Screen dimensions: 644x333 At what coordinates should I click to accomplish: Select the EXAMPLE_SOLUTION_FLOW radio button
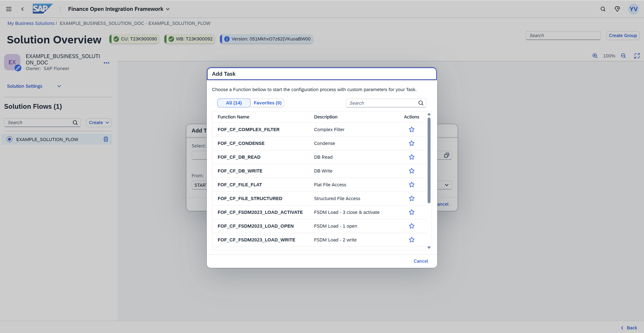click(x=9, y=139)
